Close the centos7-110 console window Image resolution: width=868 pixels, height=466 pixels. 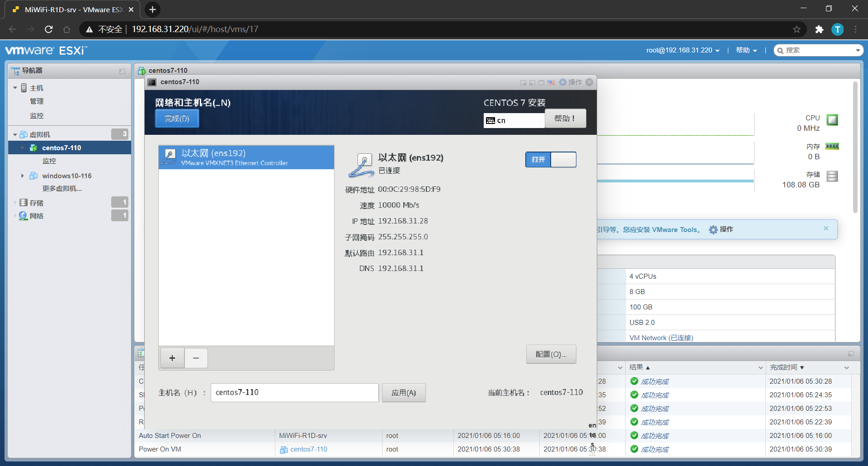pyautogui.click(x=589, y=82)
